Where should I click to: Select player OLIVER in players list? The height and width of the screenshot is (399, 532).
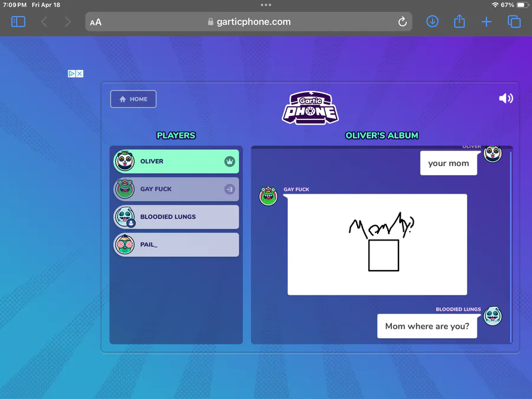click(x=176, y=161)
